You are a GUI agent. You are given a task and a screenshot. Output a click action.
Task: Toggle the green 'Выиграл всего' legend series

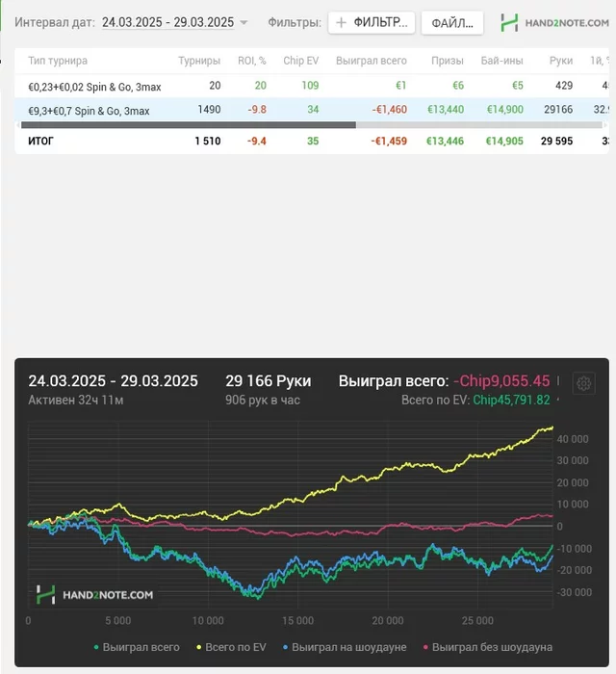point(137,647)
